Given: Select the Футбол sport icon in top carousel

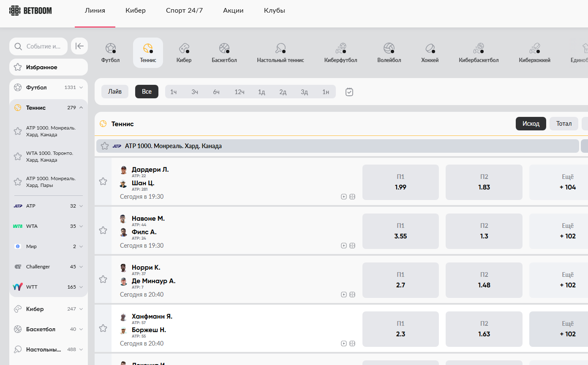Looking at the screenshot, I should click(110, 53).
